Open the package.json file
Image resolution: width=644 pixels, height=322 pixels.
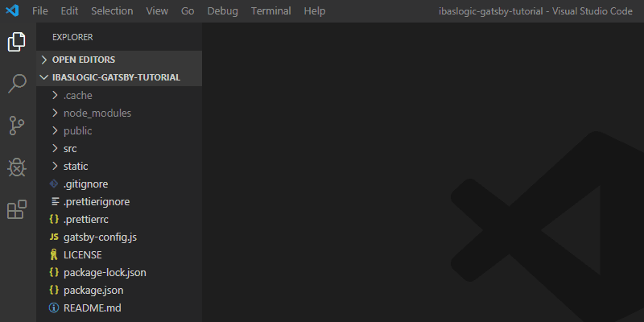pyautogui.click(x=93, y=290)
